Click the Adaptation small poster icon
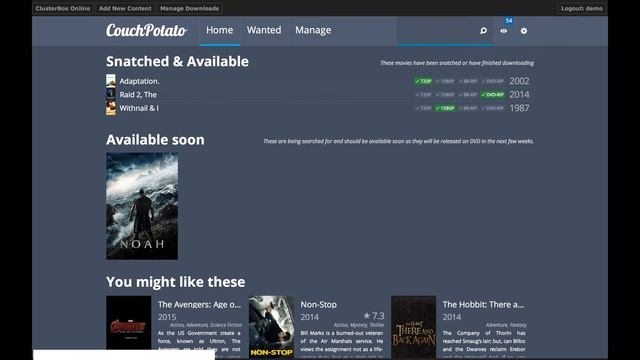 click(111, 81)
